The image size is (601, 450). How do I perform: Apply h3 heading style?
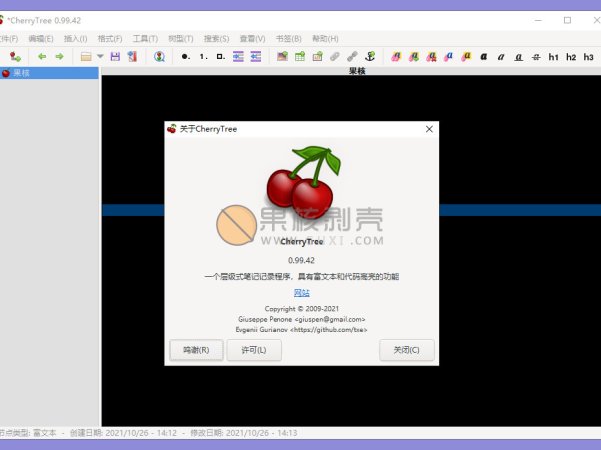[589, 57]
